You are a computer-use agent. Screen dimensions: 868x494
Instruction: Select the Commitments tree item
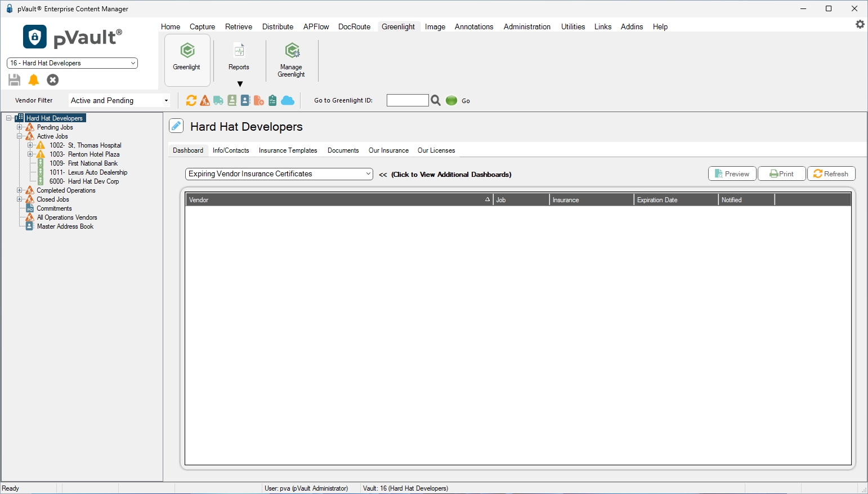click(54, 208)
